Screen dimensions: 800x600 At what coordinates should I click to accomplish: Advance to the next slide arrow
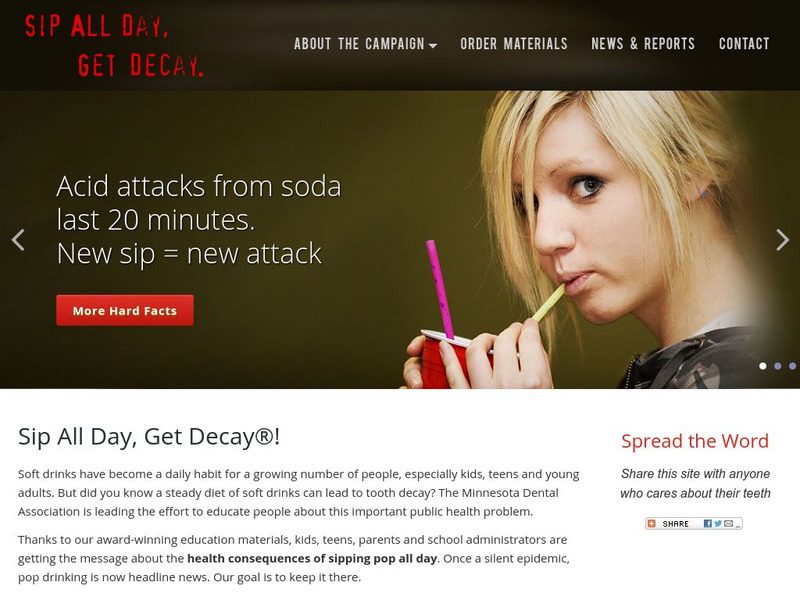pyautogui.click(x=782, y=240)
